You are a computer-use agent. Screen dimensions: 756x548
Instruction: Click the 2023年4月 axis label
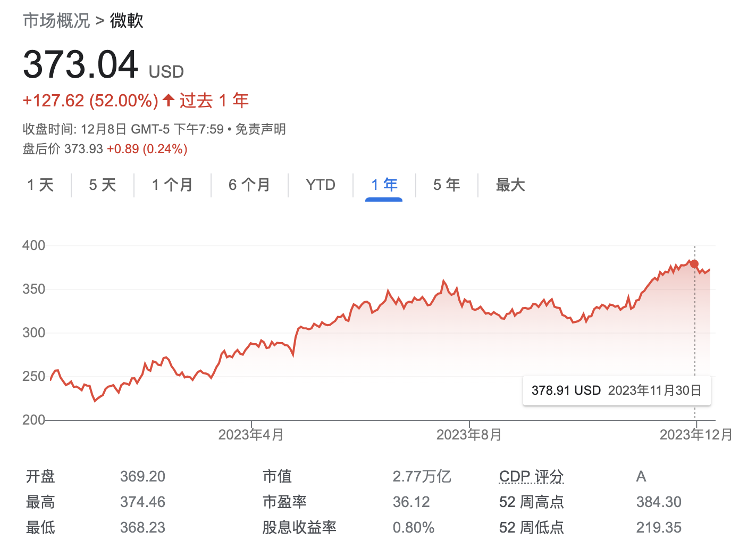pyautogui.click(x=251, y=435)
